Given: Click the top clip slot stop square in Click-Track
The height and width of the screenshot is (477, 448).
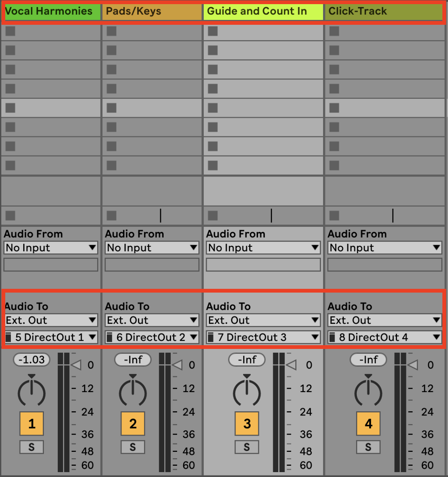Looking at the screenshot, I should [x=334, y=31].
